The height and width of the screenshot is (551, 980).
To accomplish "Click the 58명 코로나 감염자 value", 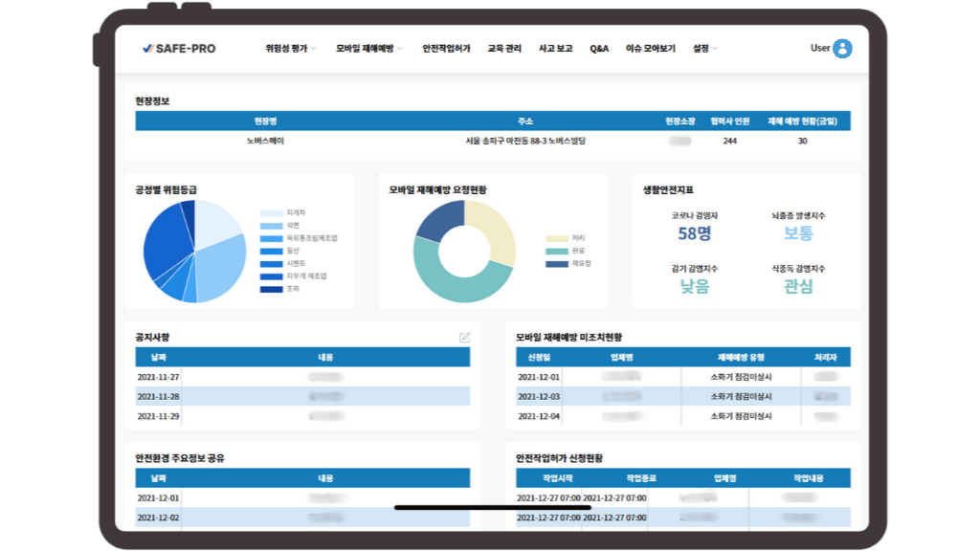I will pos(694,233).
